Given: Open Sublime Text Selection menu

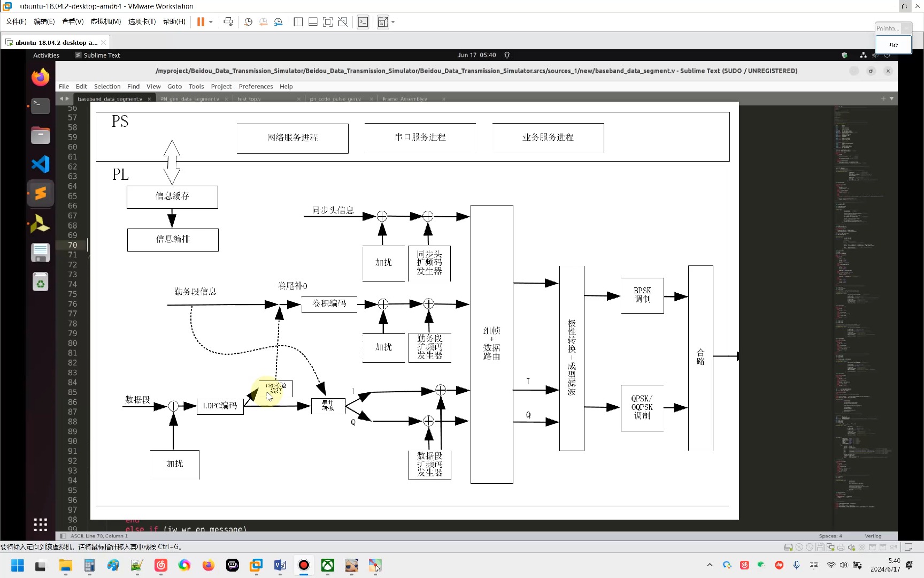Looking at the screenshot, I should tap(107, 86).
